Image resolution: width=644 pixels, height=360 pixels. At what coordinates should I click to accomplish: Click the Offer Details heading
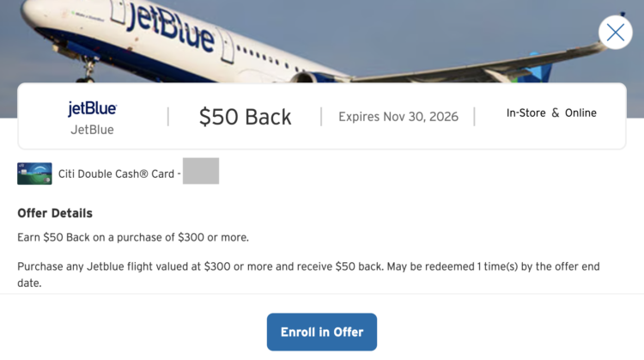tap(55, 213)
